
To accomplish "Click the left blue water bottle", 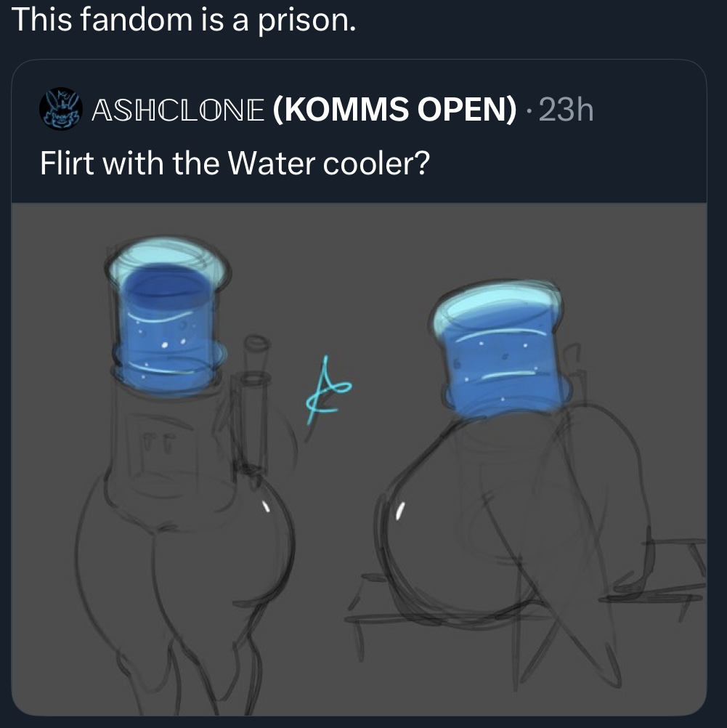I will [x=167, y=317].
